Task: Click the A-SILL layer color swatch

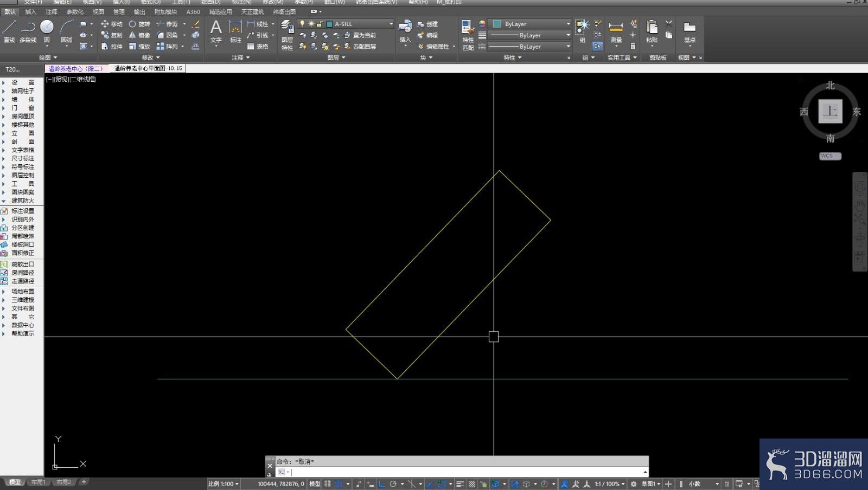Action: tap(329, 24)
